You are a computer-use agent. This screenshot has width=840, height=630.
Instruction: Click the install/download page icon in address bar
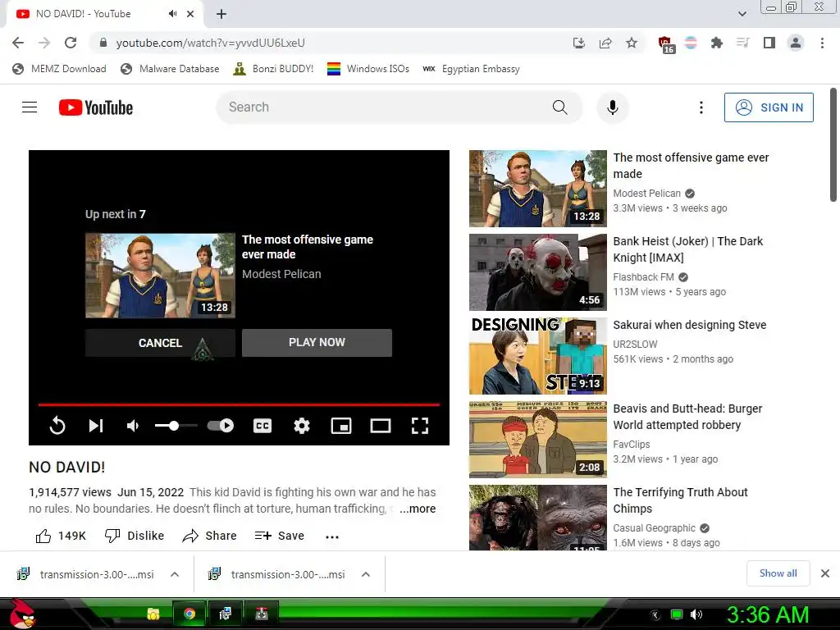coord(578,43)
